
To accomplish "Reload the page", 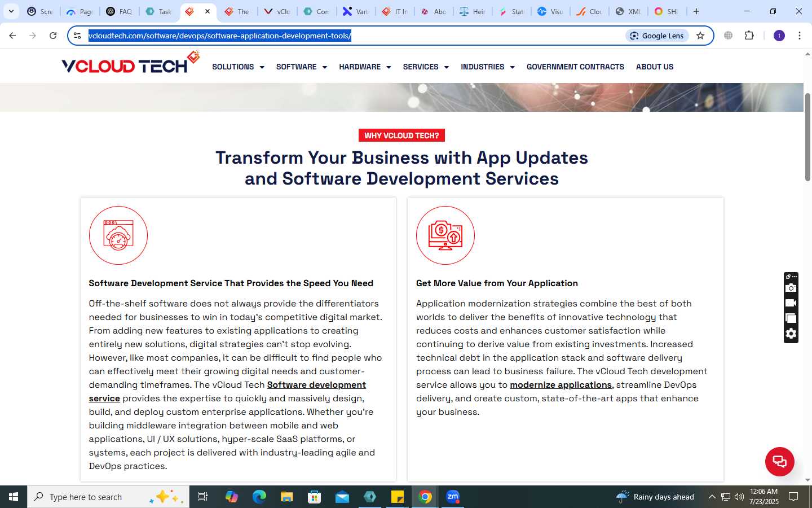I will tap(53, 36).
